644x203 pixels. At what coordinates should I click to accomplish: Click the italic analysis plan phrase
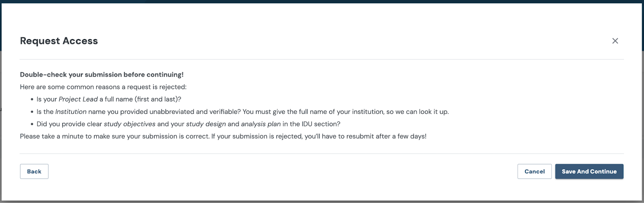tap(261, 124)
